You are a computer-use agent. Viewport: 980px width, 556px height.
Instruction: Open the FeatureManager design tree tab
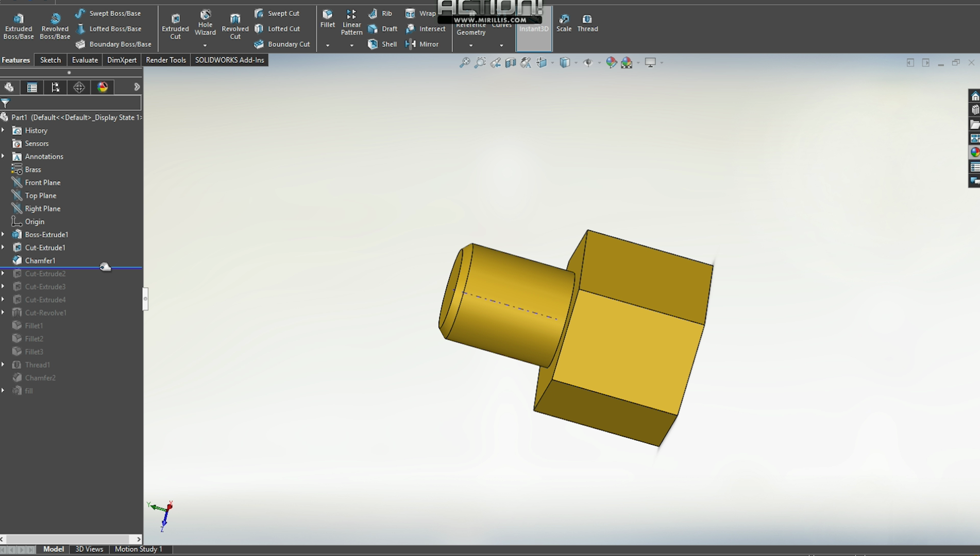[9, 87]
